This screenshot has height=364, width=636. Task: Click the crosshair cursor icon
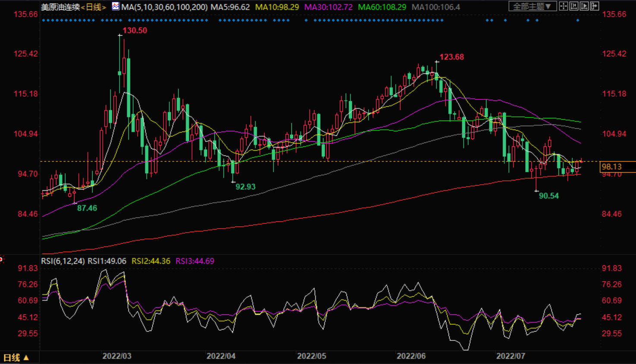pyautogui.click(x=564, y=6)
